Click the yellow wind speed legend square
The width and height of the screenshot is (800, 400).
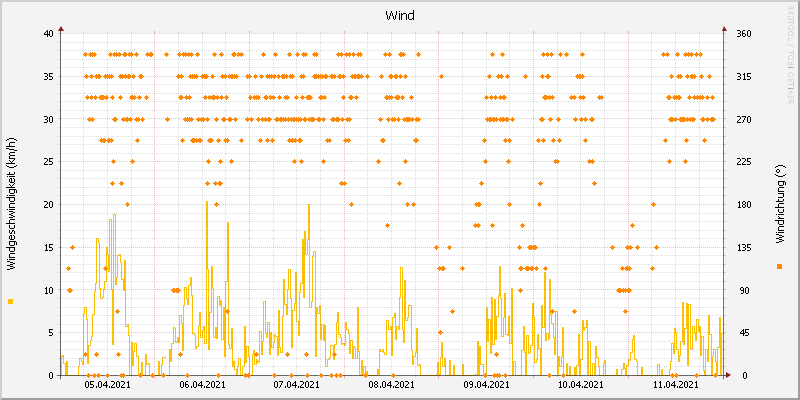pyautogui.click(x=11, y=302)
